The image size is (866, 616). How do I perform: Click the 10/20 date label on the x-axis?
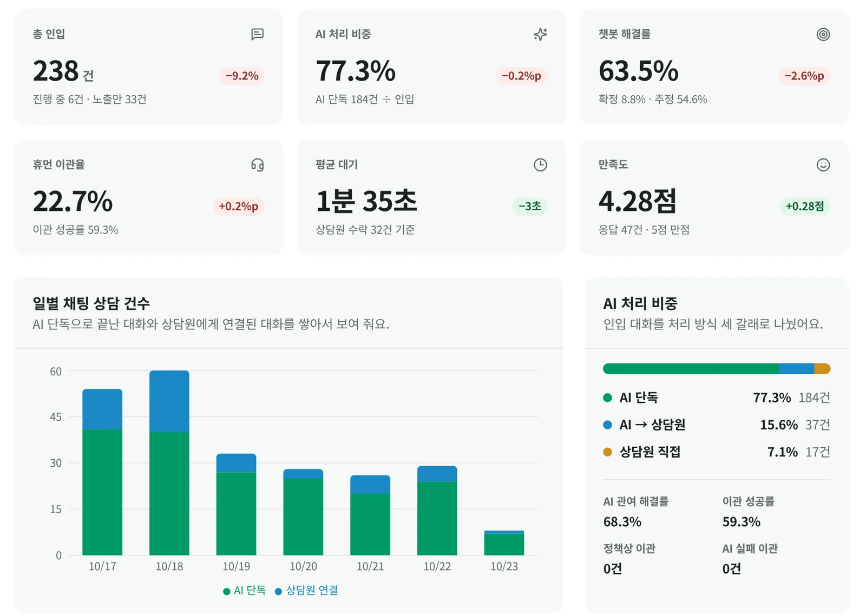click(x=303, y=566)
